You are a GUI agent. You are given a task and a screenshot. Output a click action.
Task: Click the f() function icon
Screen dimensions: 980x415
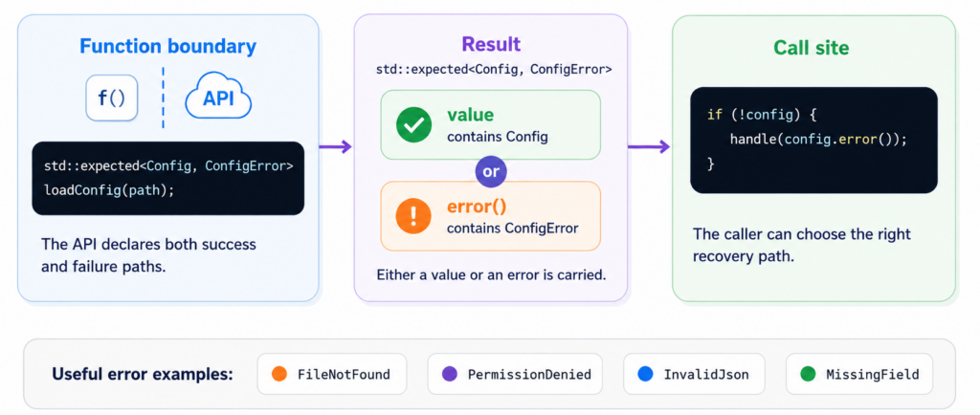[x=112, y=98]
